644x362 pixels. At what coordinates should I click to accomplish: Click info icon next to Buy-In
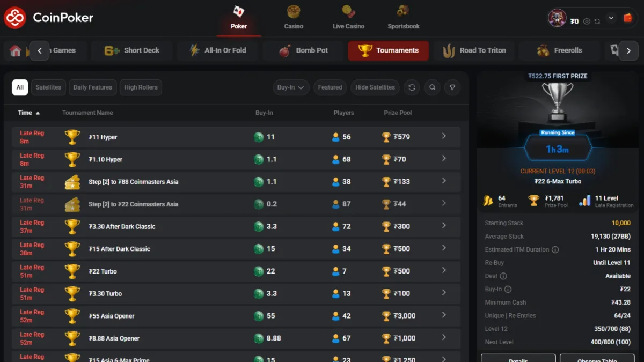tap(508, 289)
